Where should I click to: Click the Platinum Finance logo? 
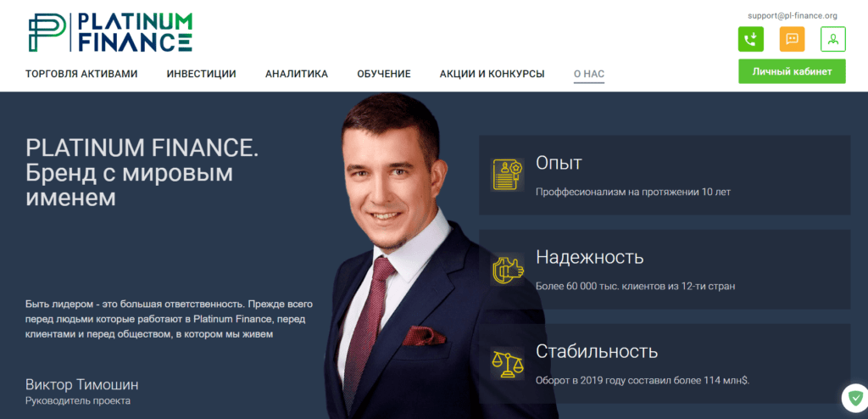[x=111, y=32]
